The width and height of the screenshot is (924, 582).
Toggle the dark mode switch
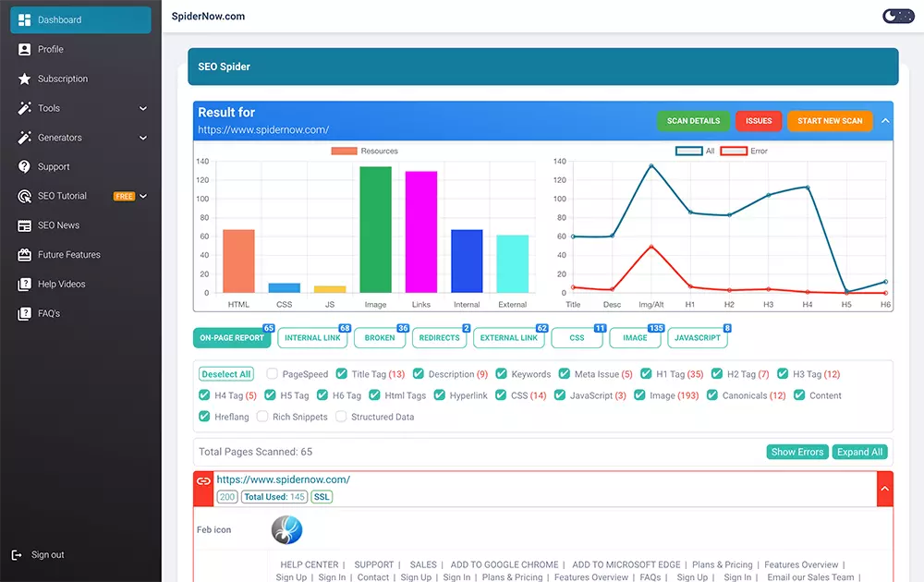pos(898,16)
